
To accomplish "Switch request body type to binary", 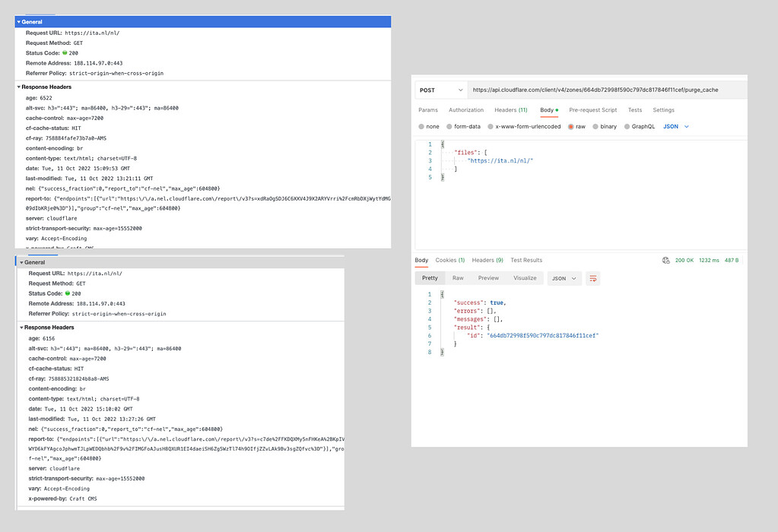I will click(x=596, y=126).
